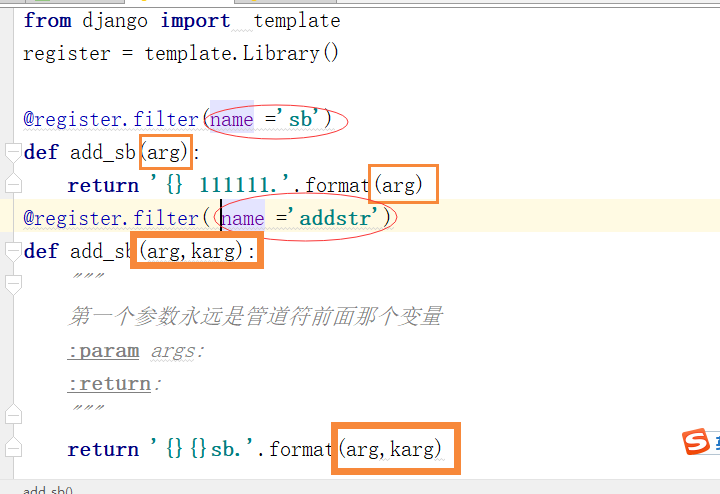This screenshot has width=720, height=494.
Task: Click fold end marker on the '{} 111111.' return line
Action: (13, 183)
